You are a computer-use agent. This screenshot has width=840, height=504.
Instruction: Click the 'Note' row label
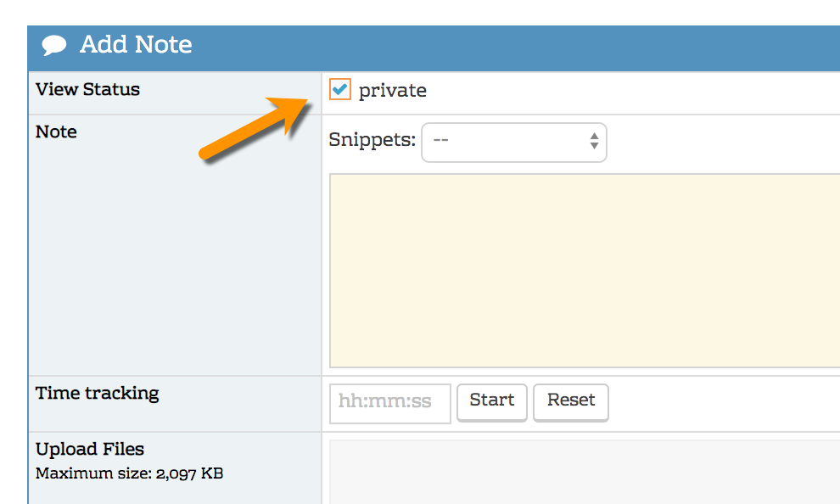(56, 132)
